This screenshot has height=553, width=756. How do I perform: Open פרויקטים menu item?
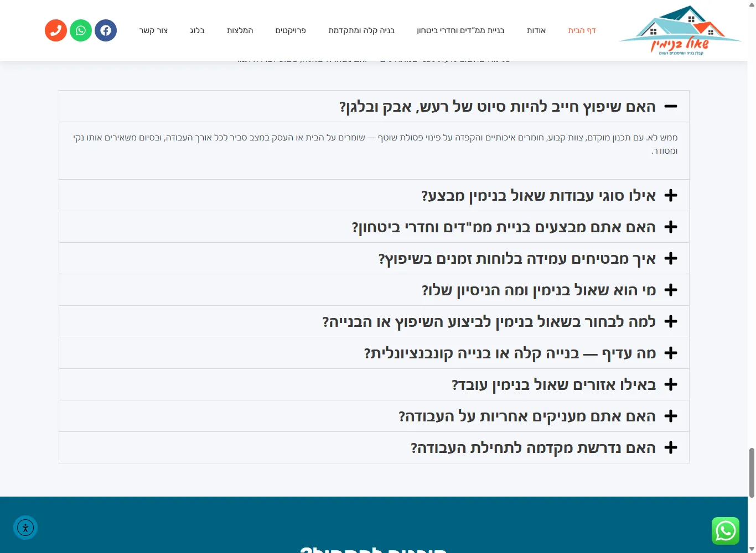click(291, 30)
